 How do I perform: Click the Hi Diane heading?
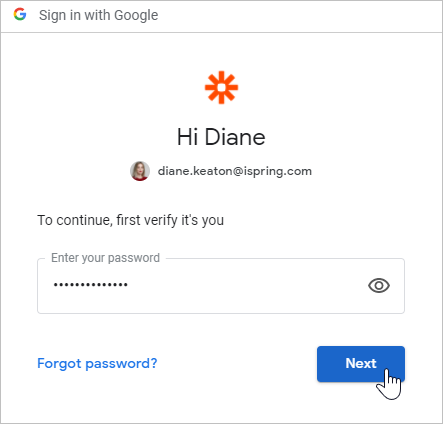click(x=221, y=137)
